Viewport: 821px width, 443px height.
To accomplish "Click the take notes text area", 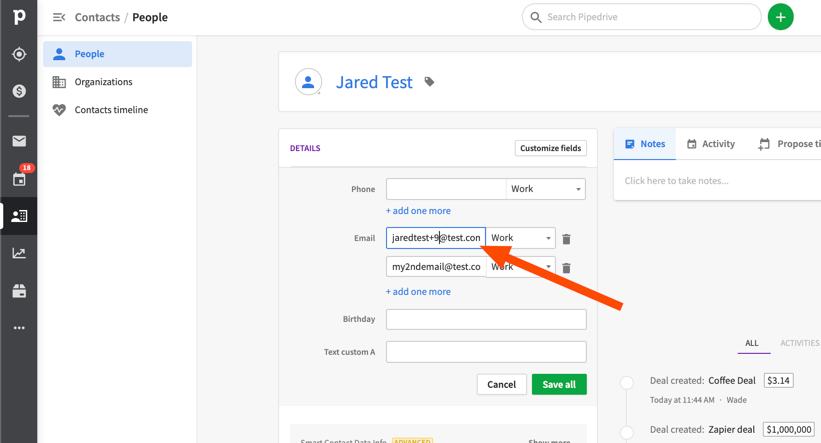I will click(717, 181).
